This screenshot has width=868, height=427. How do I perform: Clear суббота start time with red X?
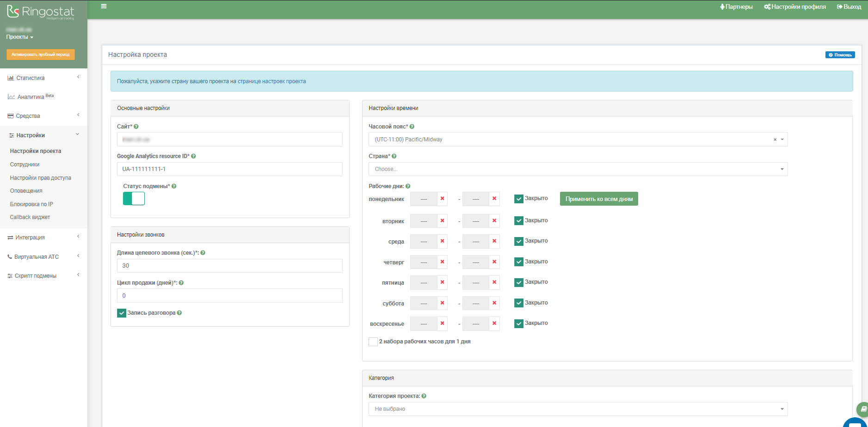pos(443,303)
